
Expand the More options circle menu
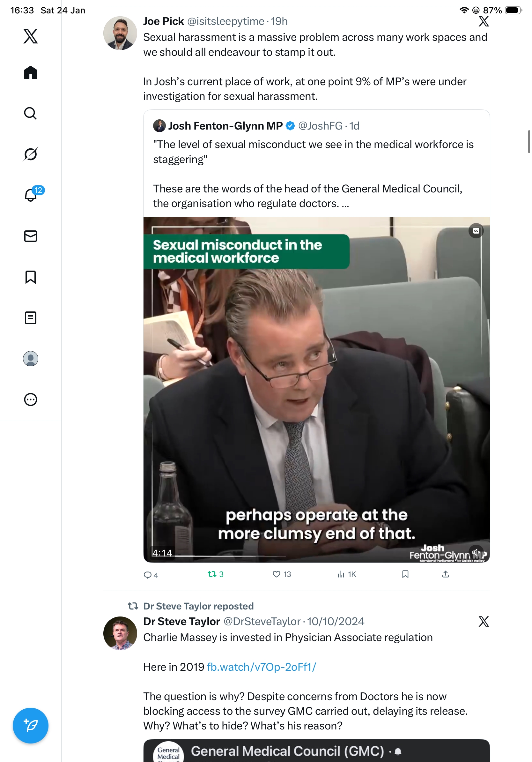pyautogui.click(x=31, y=399)
